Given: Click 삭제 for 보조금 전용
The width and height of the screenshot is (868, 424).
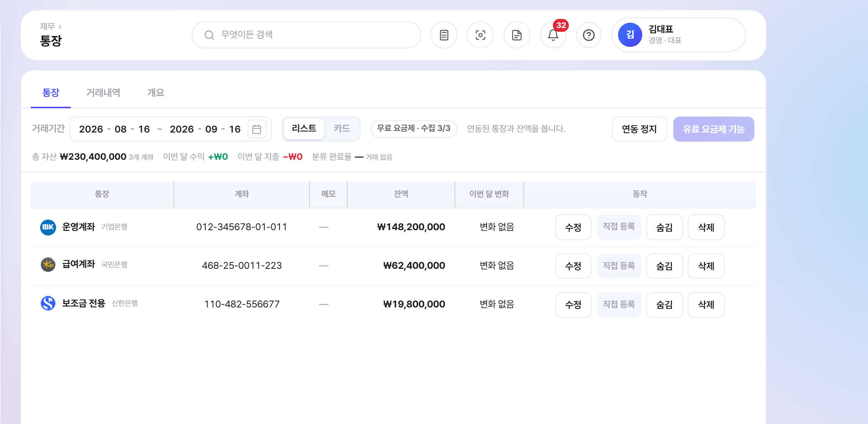Looking at the screenshot, I should click(x=706, y=305).
